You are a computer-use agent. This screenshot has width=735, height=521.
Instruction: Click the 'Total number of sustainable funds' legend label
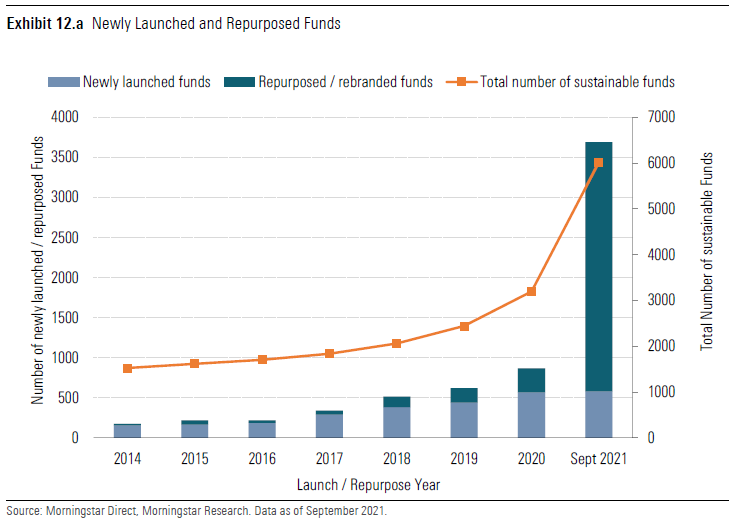[577, 82]
